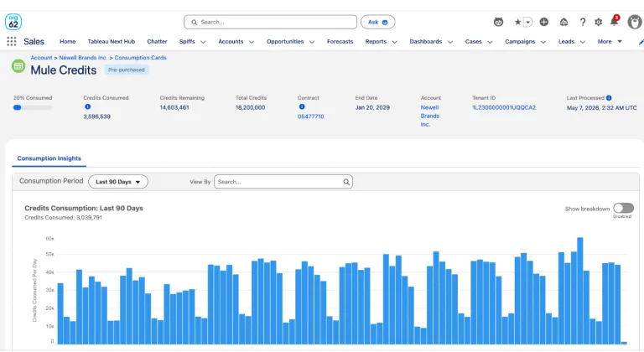The height and width of the screenshot is (352, 644).
Task: Click the tallest bar in consumption chart
Action: pyautogui.click(x=580, y=290)
